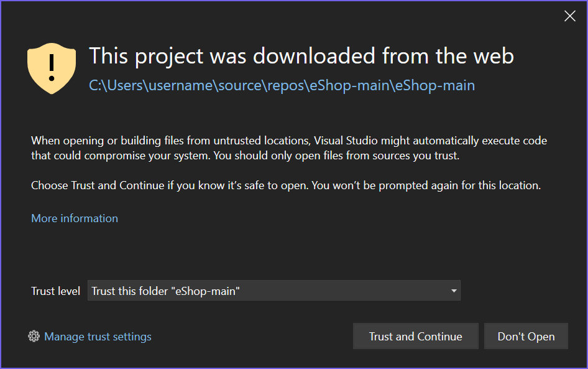Choose the Don't Open button
The width and height of the screenshot is (588, 369).
coord(526,337)
